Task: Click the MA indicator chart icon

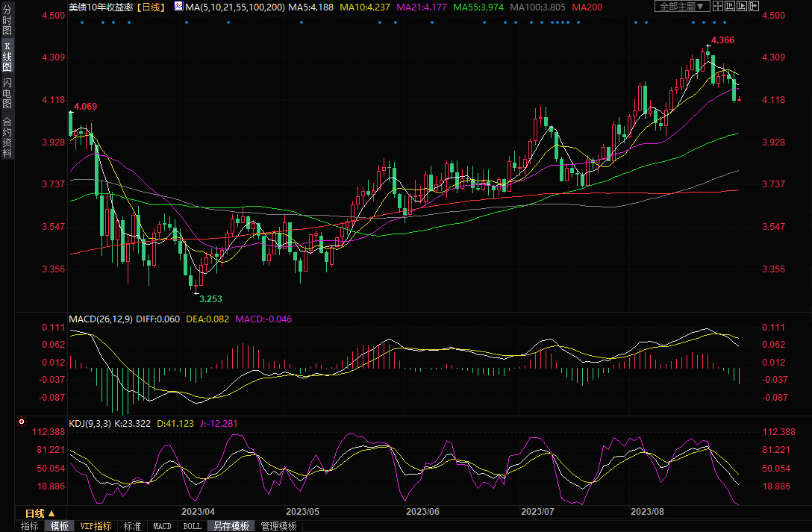Action: pyautogui.click(x=178, y=6)
